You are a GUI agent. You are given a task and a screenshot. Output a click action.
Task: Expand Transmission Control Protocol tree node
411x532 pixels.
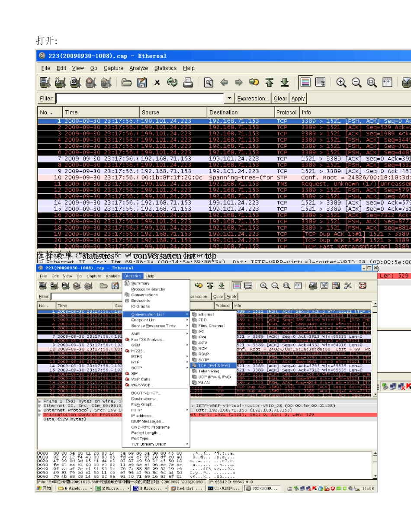(40, 414)
